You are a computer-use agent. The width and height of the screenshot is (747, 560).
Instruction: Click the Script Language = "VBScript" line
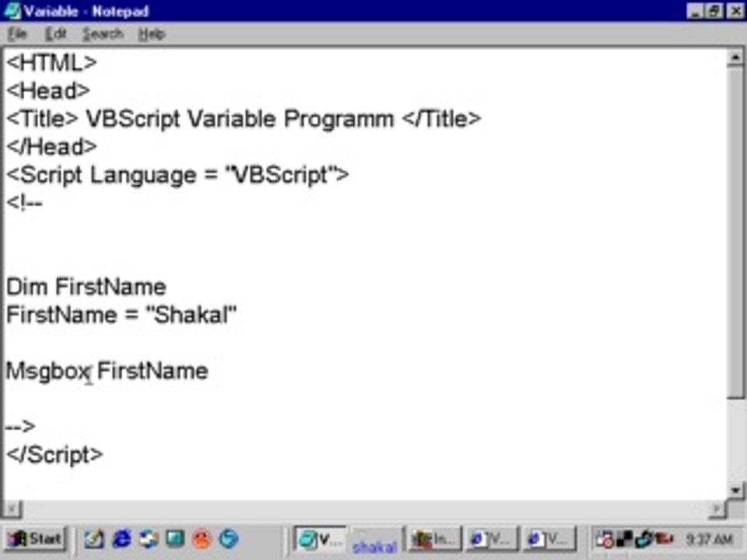[x=177, y=175]
